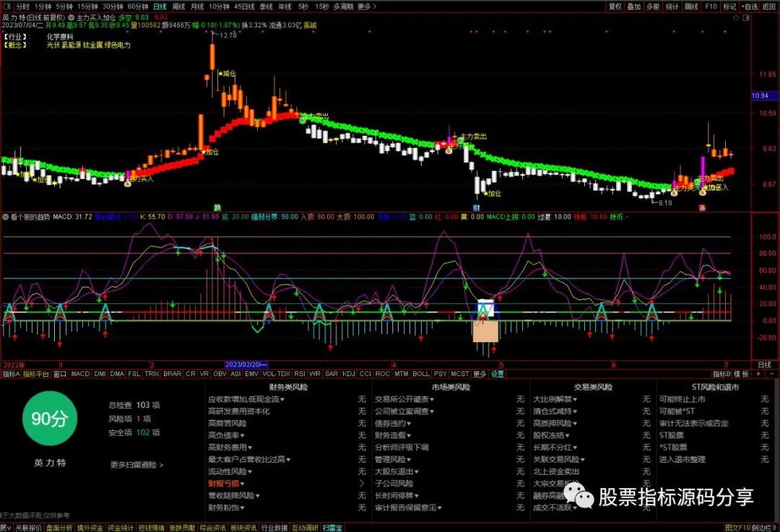Select the VOL-TDX indicator tab
This screenshot has width=780, height=532.
pyautogui.click(x=276, y=374)
